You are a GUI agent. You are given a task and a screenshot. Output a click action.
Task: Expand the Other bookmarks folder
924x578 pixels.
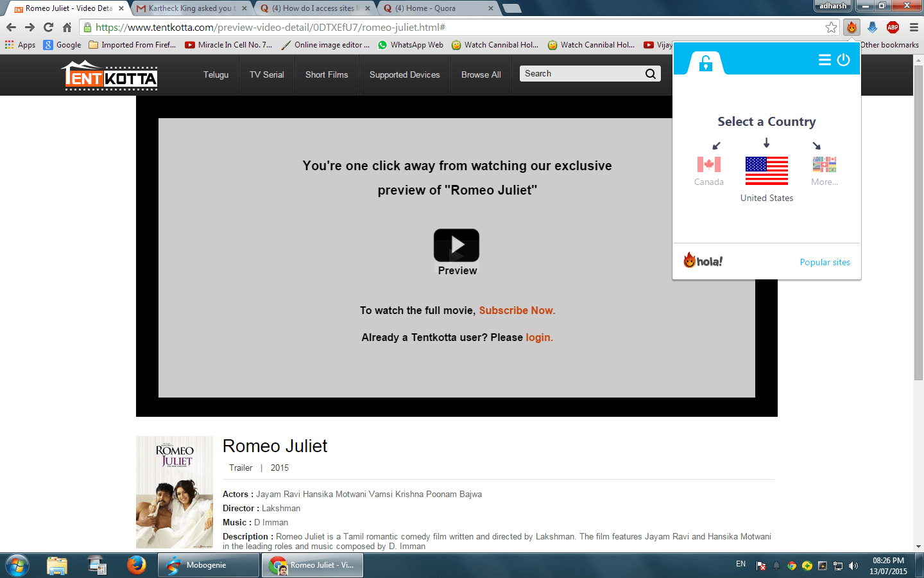pos(889,45)
